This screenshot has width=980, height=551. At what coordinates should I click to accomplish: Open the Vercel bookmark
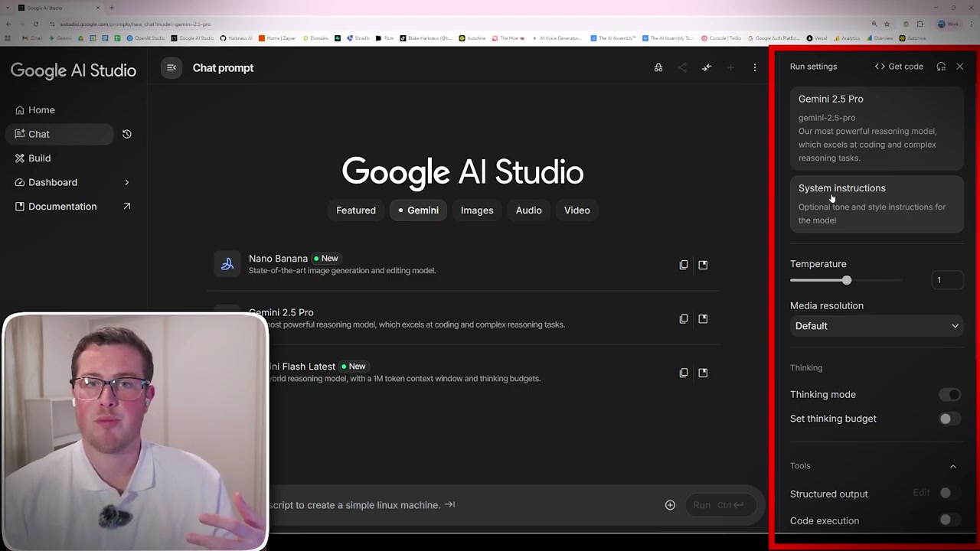click(x=818, y=38)
